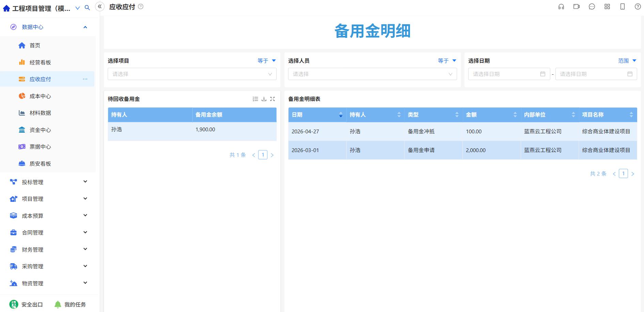Open the headset support icon
The height and width of the screenshot is (312, 644).
[x=561, y=6]
